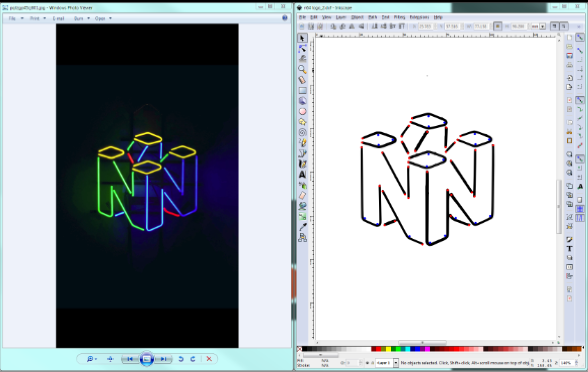Toggle the layer lock icon in status bar
This screenshot has width=588, height=372.
click(x=372, y=363)
